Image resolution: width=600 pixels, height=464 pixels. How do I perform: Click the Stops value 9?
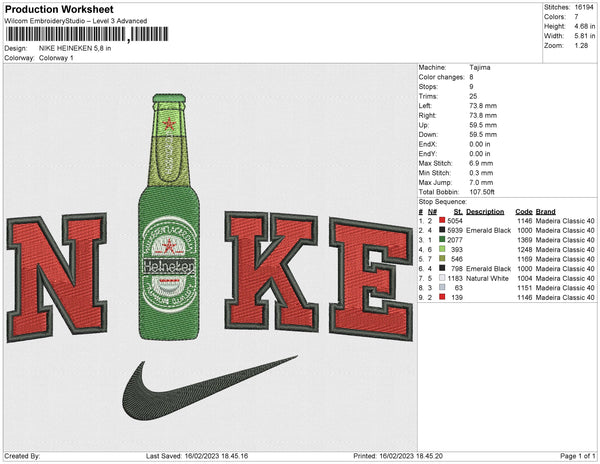[x=471, y=87]
